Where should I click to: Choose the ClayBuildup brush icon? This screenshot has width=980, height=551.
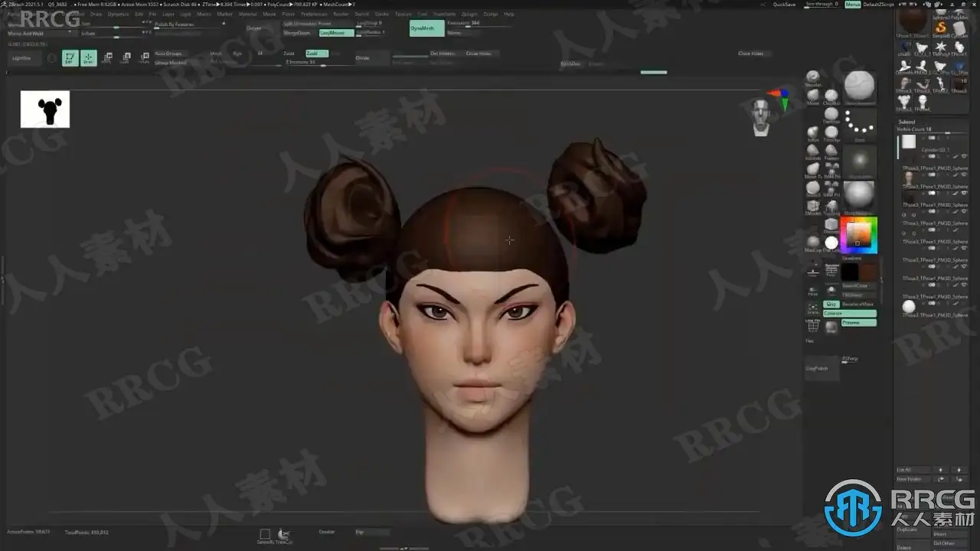pos(831,96)
